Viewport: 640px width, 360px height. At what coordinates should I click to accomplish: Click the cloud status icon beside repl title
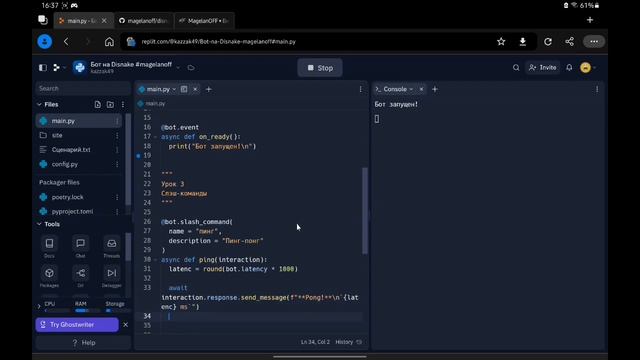pos(191,68)
